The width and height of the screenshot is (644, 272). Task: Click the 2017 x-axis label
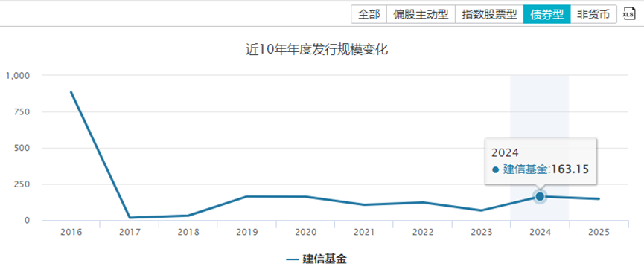pyautogui.click(x=130, y=232)
